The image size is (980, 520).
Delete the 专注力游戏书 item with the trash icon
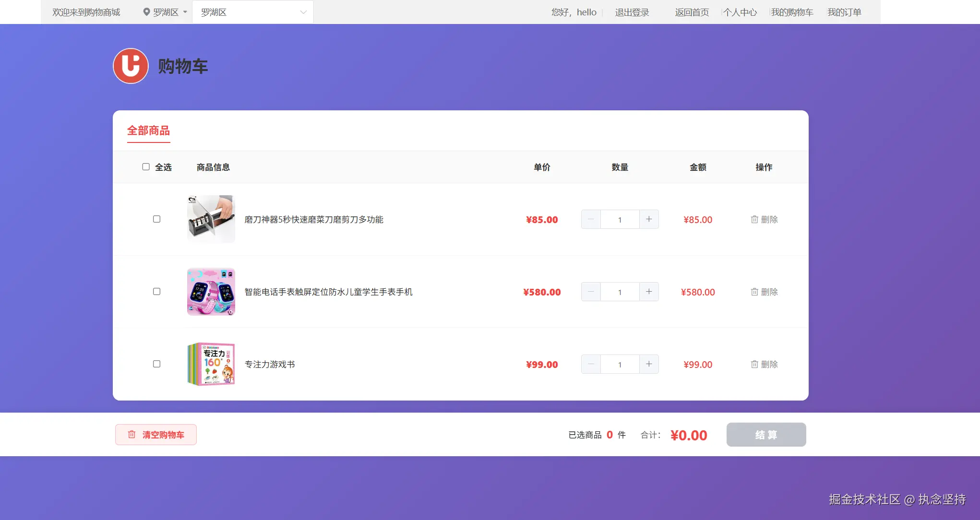pos(754,364)
